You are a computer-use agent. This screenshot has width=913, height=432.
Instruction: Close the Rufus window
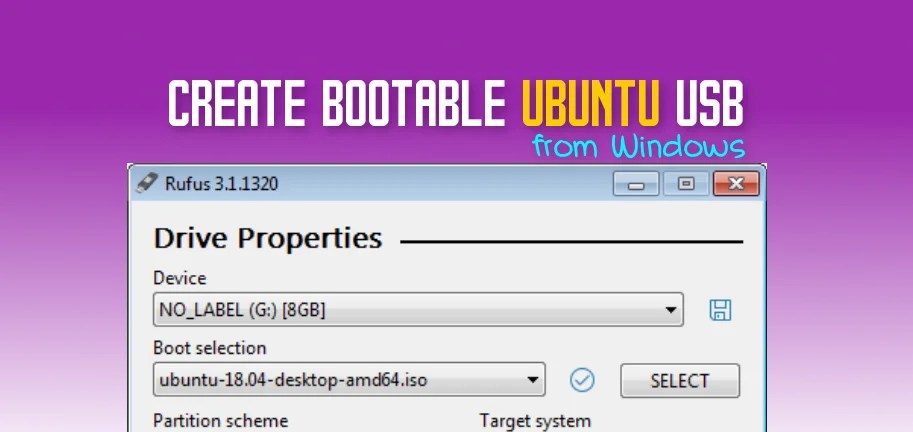736,184
